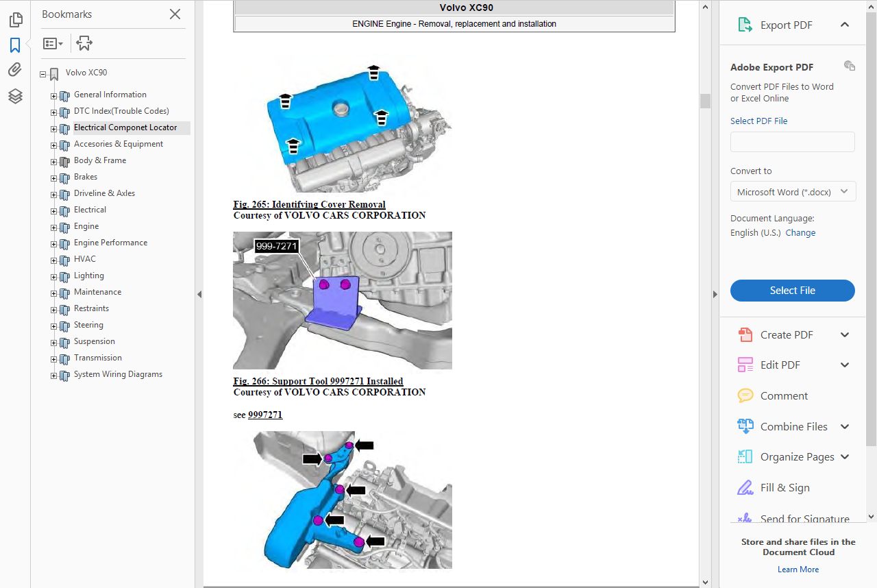Open the Convert to format dropdown
877x588 pixels.
click(793, 192)
